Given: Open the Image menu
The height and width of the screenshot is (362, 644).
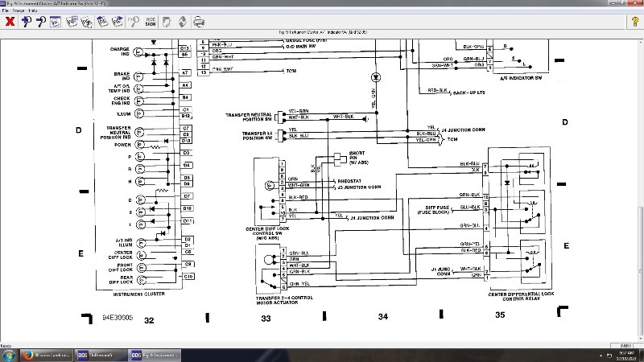Looking at the screenshot, I should (19, 10).
